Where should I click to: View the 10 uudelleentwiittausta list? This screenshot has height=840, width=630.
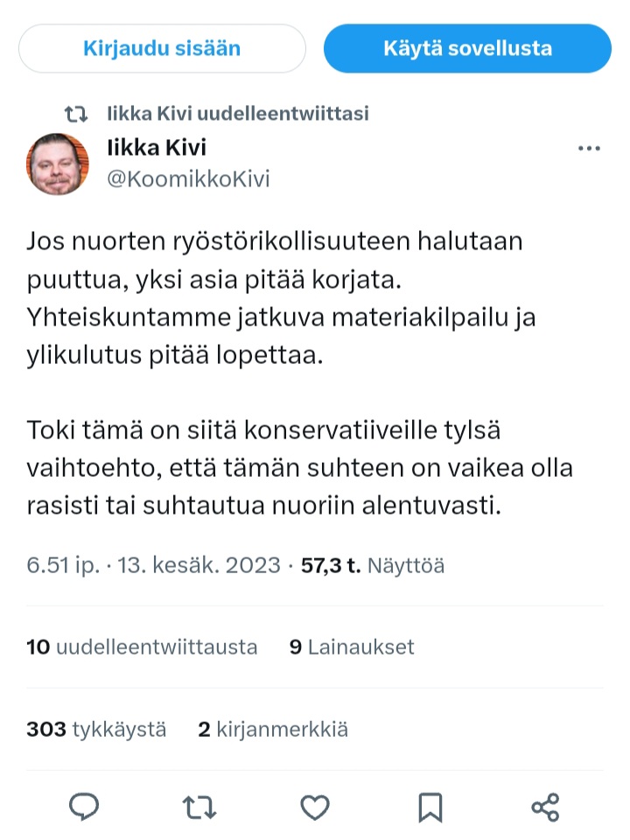[x=143, y=647]
